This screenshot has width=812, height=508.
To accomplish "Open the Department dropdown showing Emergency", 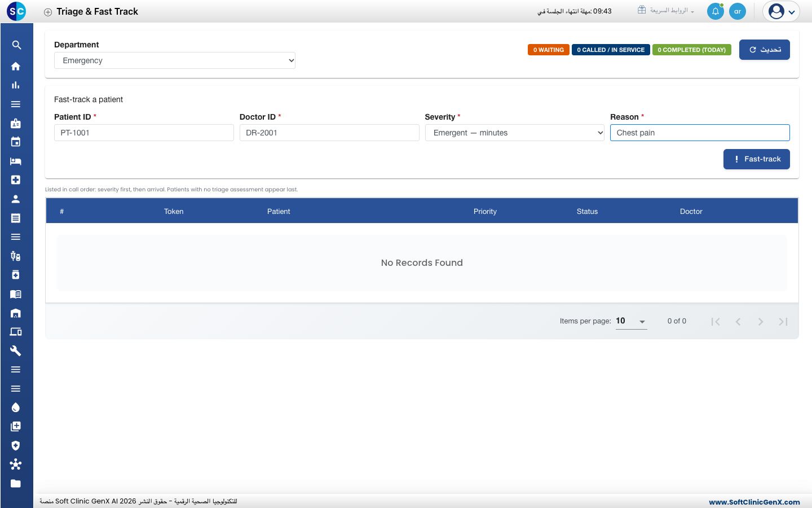I will pyautogui.click(x=175, y=60).
